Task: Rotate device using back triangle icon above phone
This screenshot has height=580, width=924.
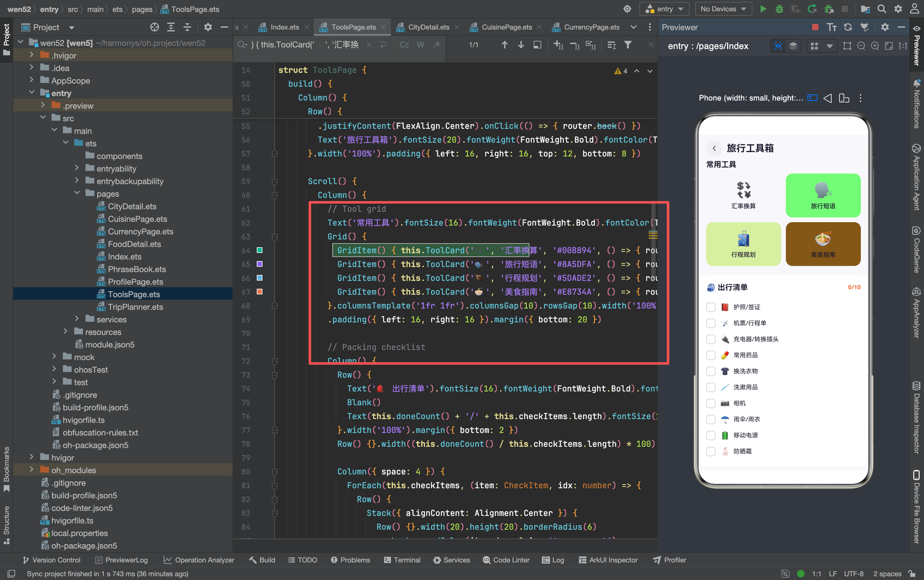Action: click(827, 98)
